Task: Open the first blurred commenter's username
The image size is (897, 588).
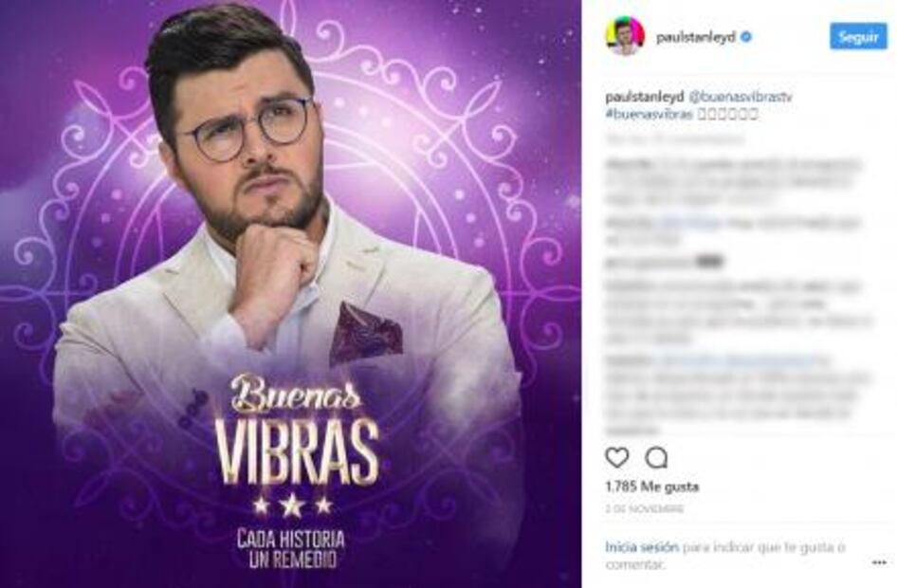Action: 629,165
